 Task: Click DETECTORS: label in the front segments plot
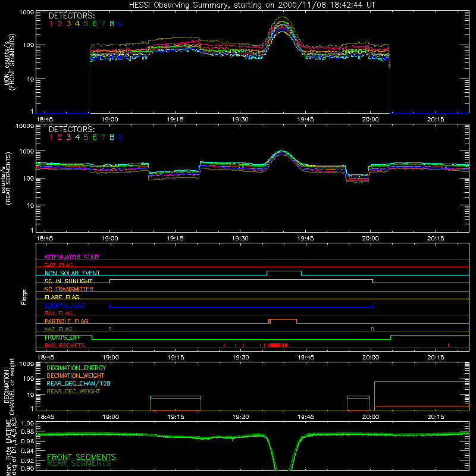tap(71, 15)
